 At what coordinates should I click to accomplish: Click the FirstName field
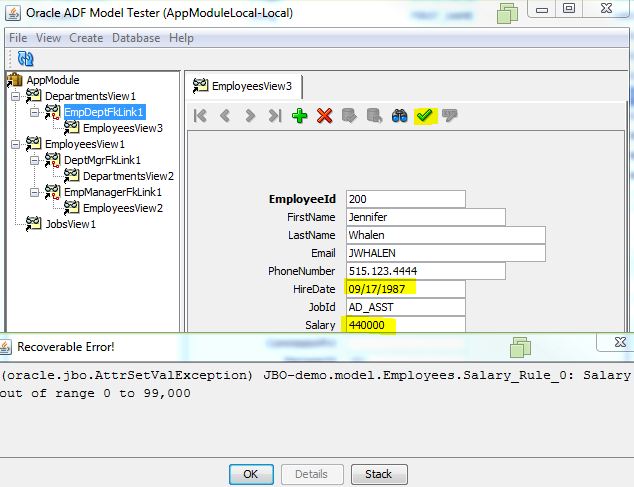[x=426, y=217]
